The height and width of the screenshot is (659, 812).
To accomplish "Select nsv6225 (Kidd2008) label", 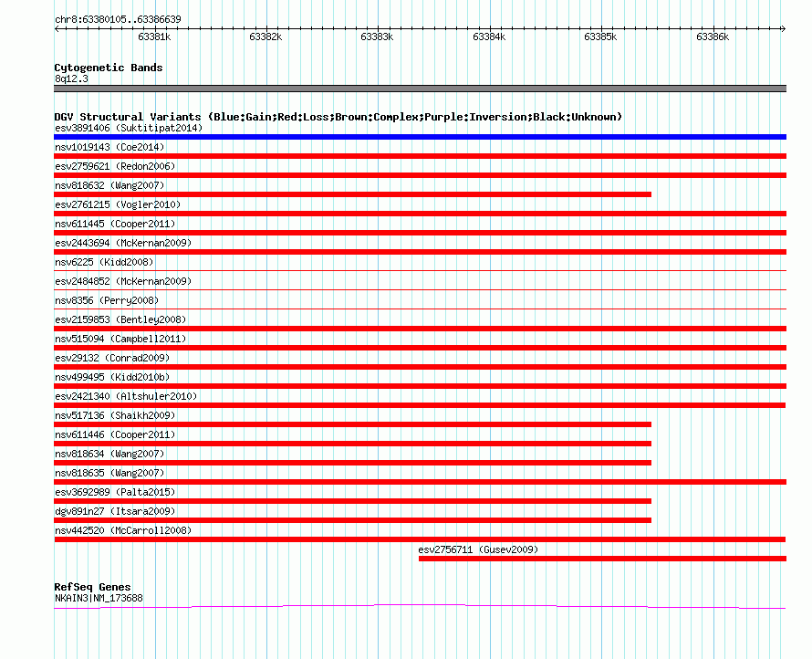I will (x=104, y=262).
